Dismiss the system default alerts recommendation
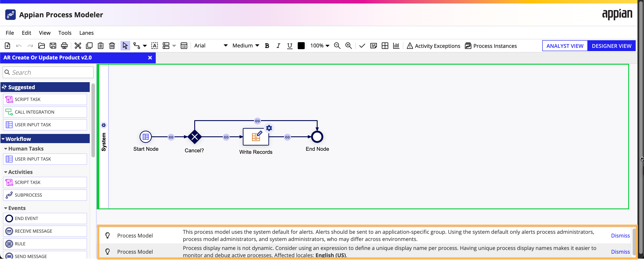Viewport: 644px width, 260px height. [620, 236]
